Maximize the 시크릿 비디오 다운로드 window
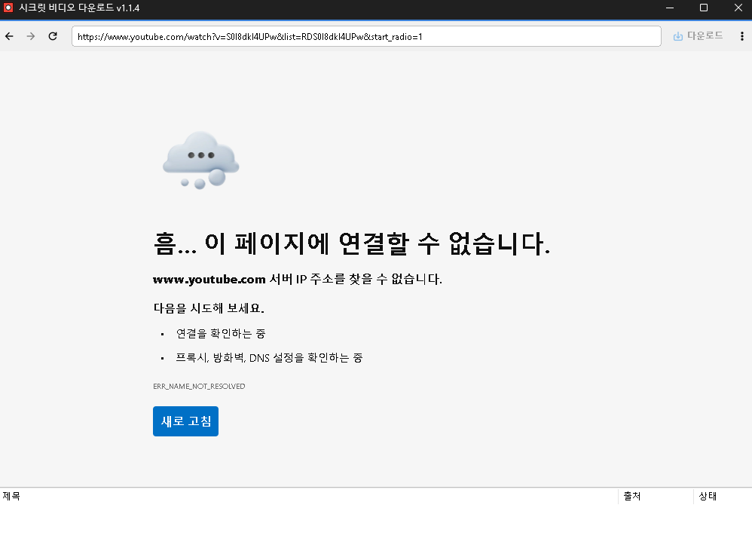The height and width of the screenshot is (560, 752). (704, 8)
